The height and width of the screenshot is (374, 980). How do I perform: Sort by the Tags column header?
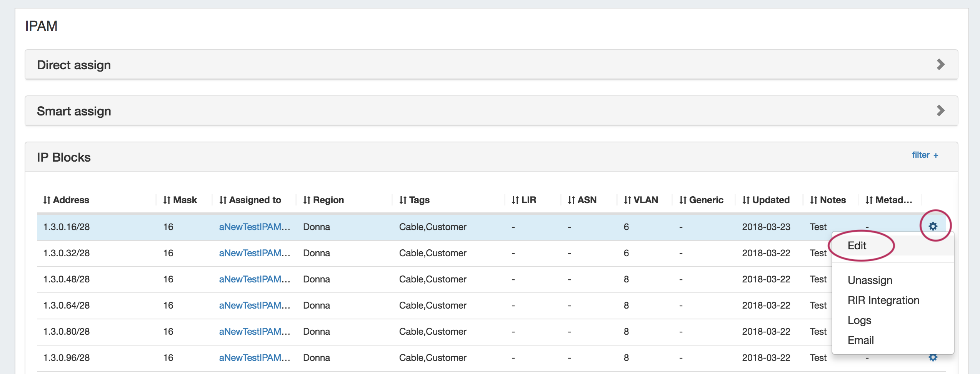[x=414, y=200]
